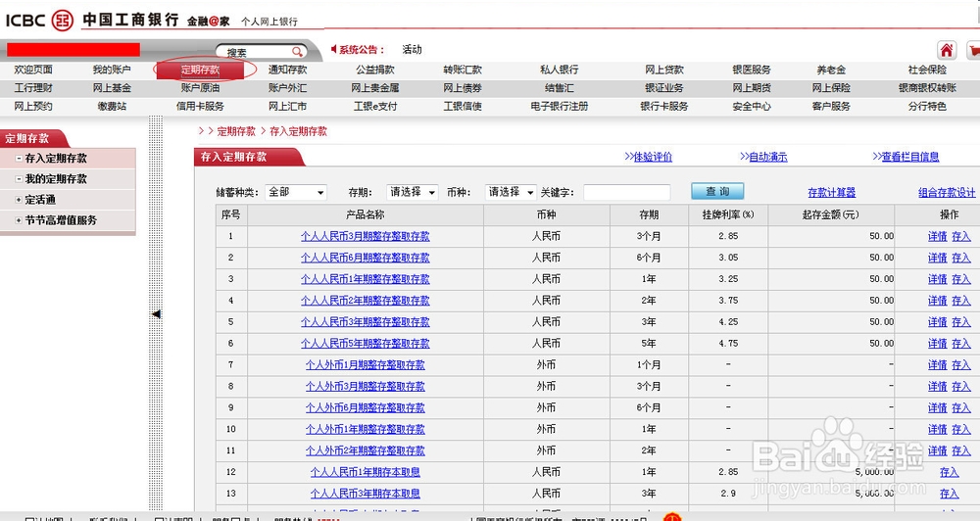This screenshot has height=521, width=980.
Task: Click 存入 for 2年 RMB deposit row
Action: pyautogui.click(x=961, y=301)
